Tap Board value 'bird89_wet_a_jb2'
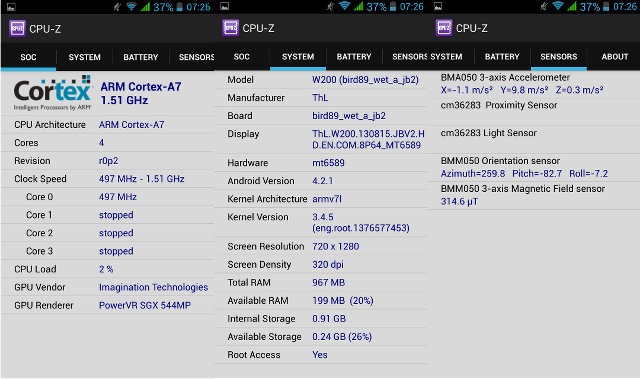This screenshot has width=640, height=379. [349, 116]
